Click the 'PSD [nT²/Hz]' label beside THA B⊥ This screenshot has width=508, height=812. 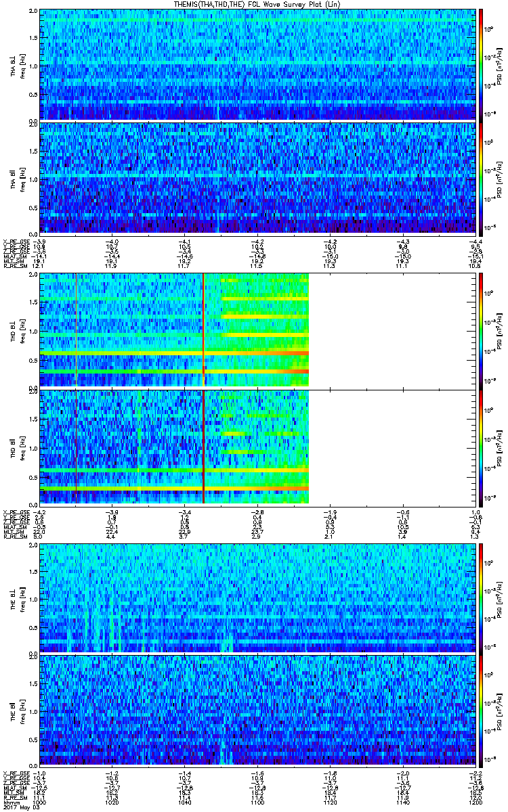point(500,65)
